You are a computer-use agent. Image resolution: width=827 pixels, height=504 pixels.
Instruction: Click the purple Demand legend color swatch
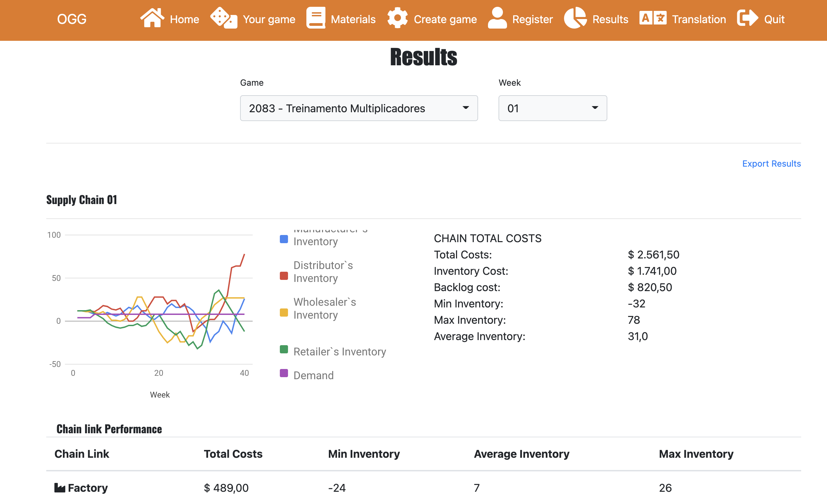click(284, 373)
